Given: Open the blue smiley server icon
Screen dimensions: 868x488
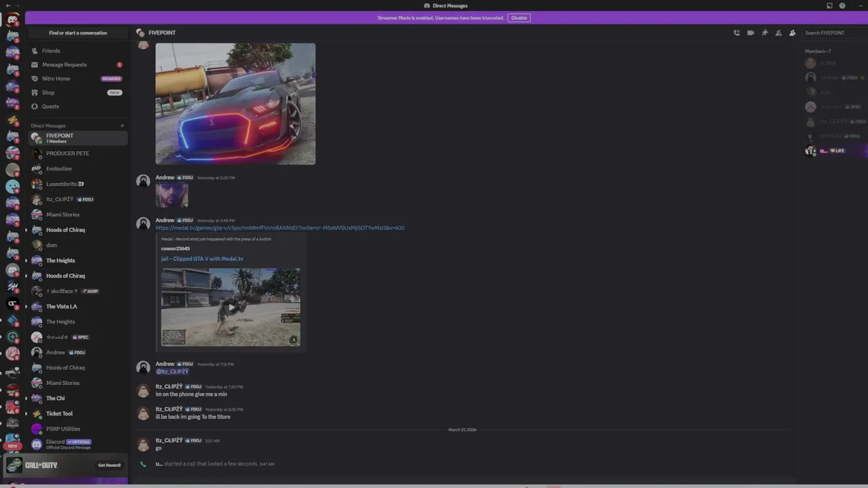Looking at the screenshot, I should pos(13,186).
